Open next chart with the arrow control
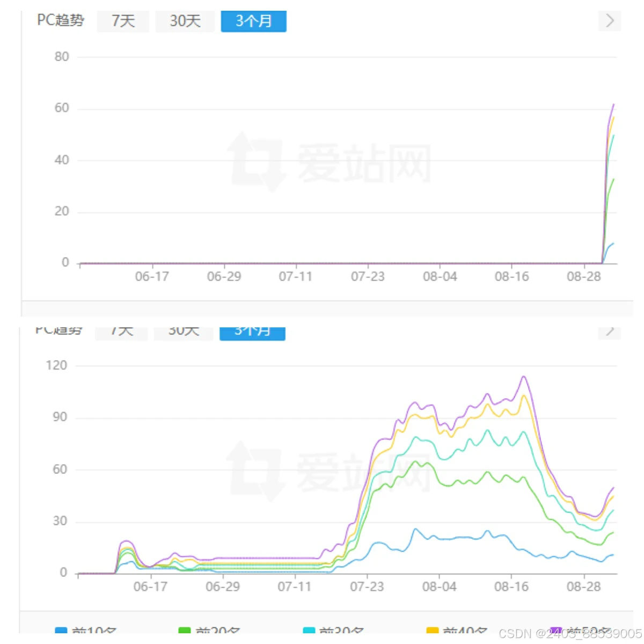This screenshot has height=644, width=644. click(609, 20)
